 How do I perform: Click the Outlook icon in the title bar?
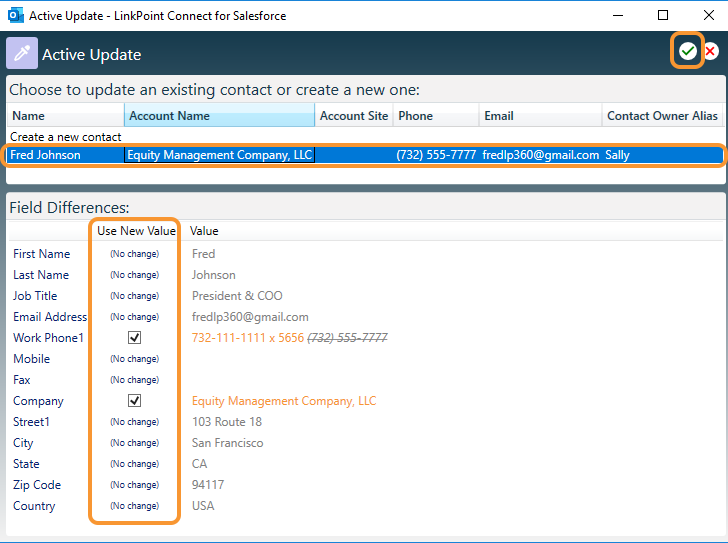(15, 15)
